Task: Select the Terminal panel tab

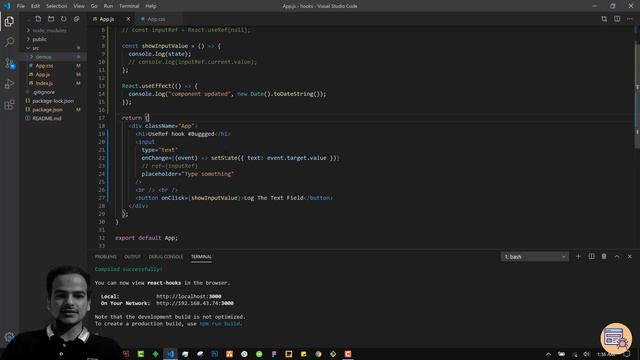Action: 201,257
